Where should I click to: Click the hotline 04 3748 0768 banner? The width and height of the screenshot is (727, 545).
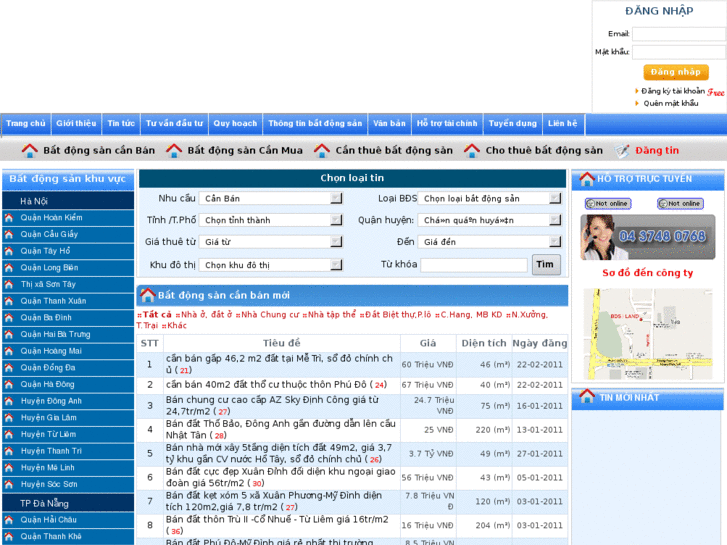pos(648,237)
